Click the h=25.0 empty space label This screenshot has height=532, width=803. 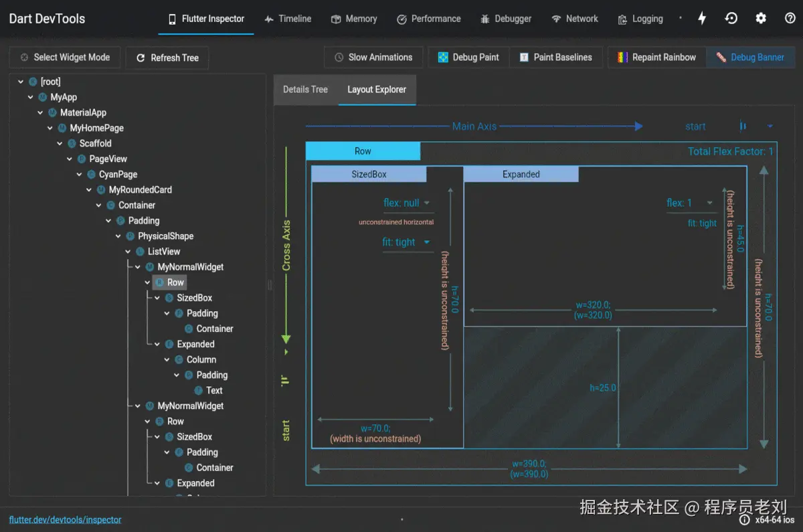pos(603,387)
